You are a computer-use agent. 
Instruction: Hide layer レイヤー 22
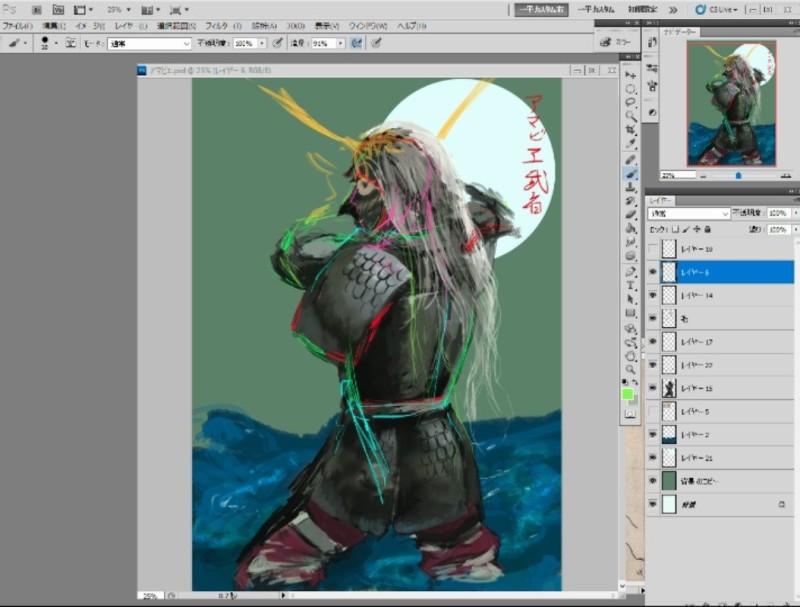click(653, 365)
